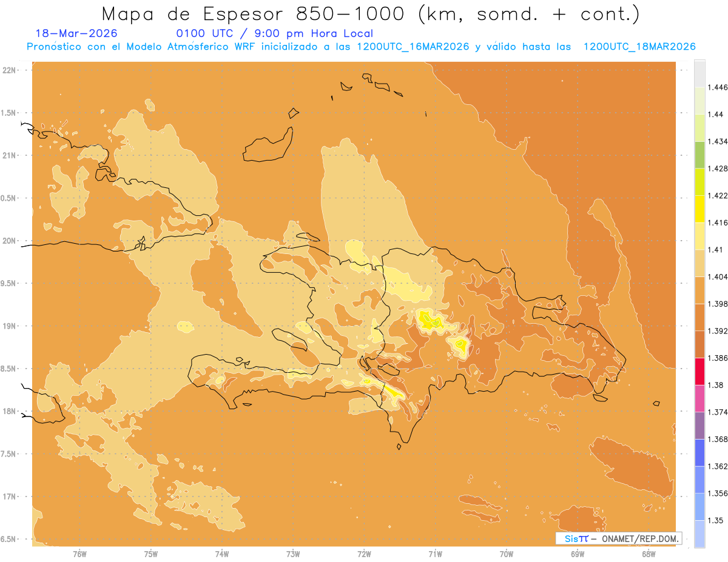The image size is (728, 562).
Task: Click the "19N" latitude label
Action: (x=10, y=326)
